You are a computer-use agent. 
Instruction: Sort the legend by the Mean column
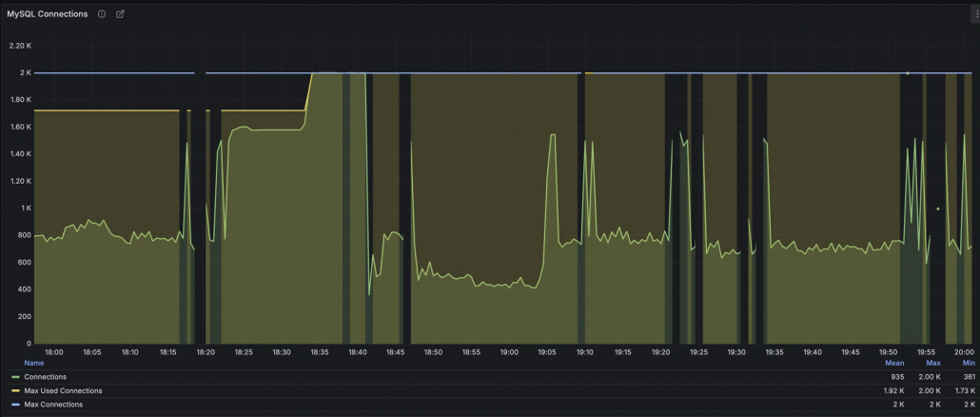pyautogui.click(x=894, y=363)
